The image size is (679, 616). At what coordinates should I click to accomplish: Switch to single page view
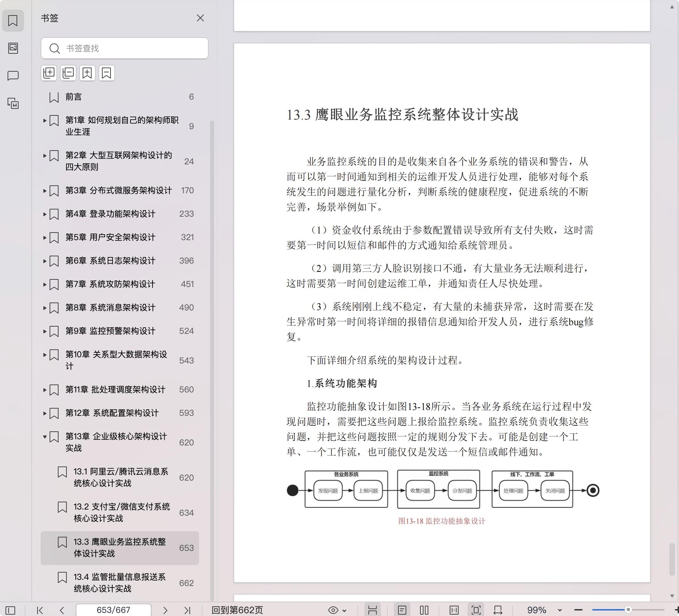coord(402,610)
